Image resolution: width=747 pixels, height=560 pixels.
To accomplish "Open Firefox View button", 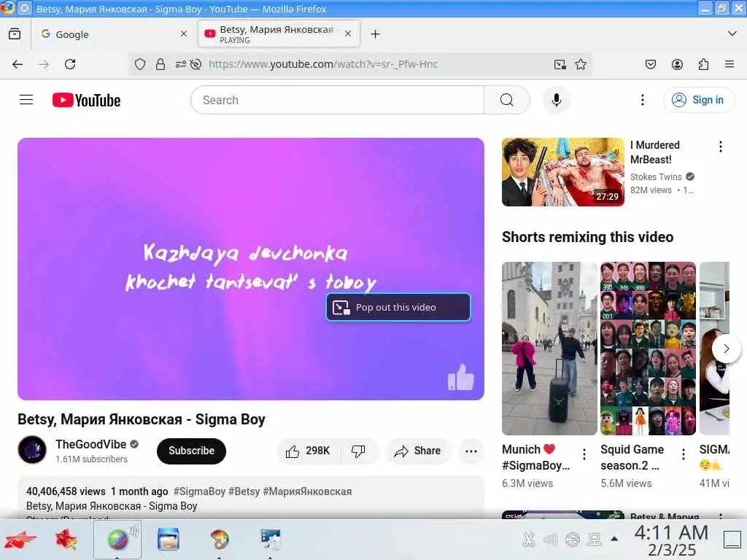I will point(15,34).
